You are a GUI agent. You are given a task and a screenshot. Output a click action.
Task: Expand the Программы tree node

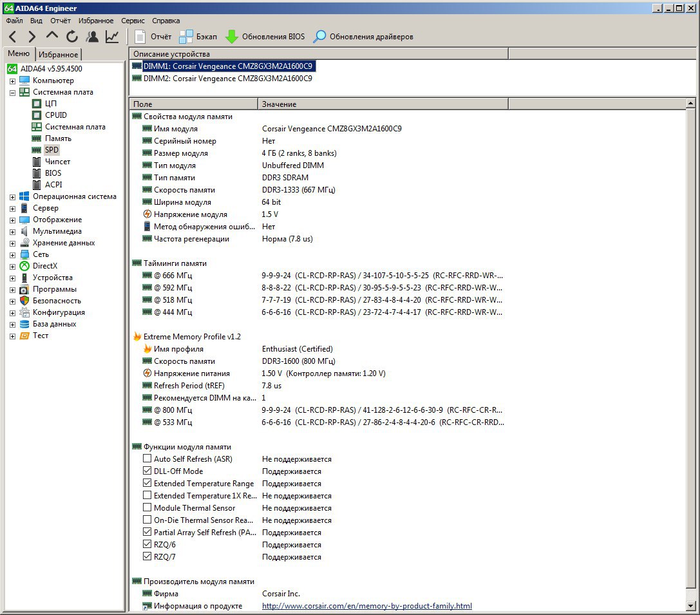pos(12,290)
